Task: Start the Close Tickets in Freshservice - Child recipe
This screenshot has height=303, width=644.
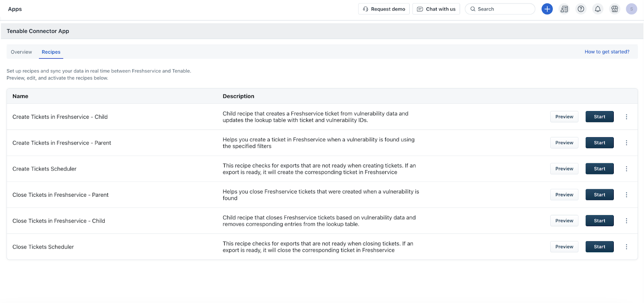Action: [x=599, y=221]
